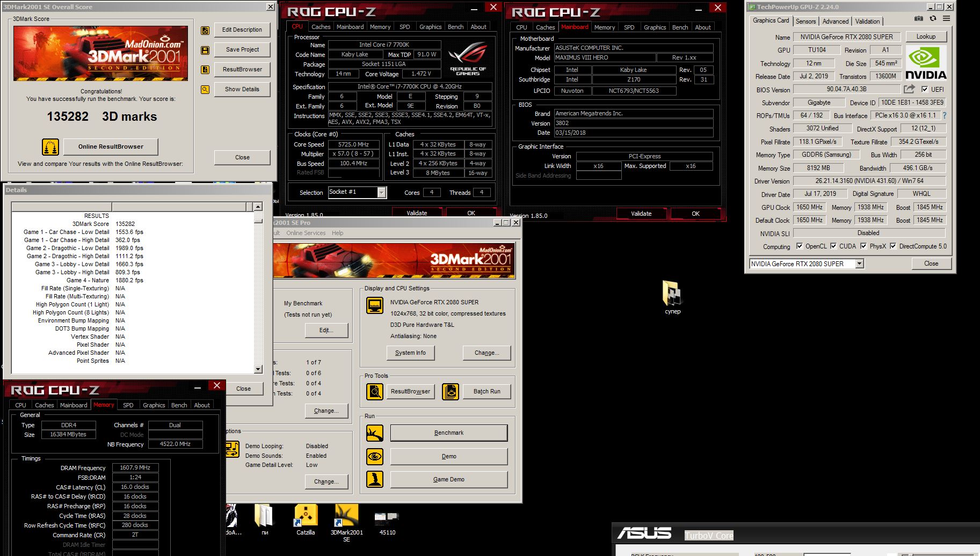
Task: Switch to Graphics tab in Memory CPU-Z window
Action: (x=154, y=405)
